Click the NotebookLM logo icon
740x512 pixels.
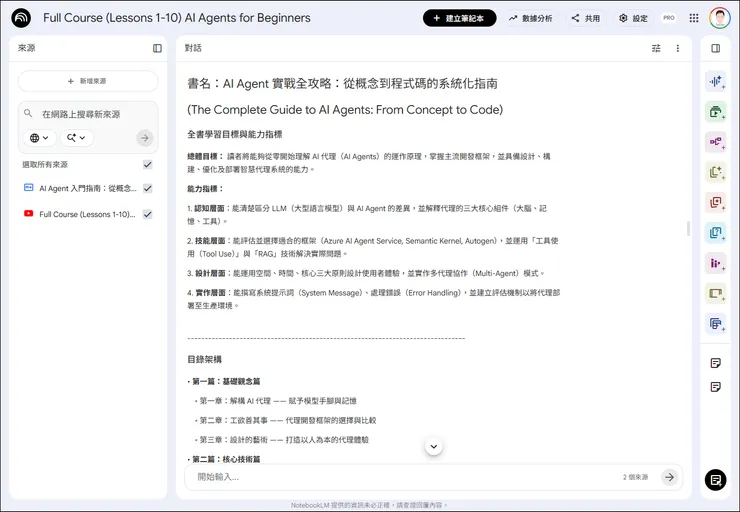21,18
